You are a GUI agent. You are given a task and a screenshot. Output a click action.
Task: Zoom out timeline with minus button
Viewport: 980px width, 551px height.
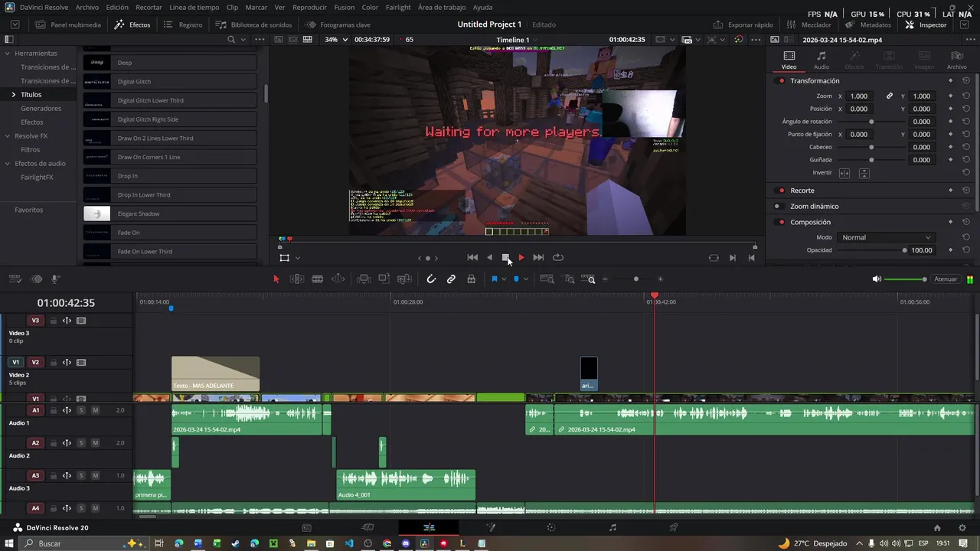[605, 279]
